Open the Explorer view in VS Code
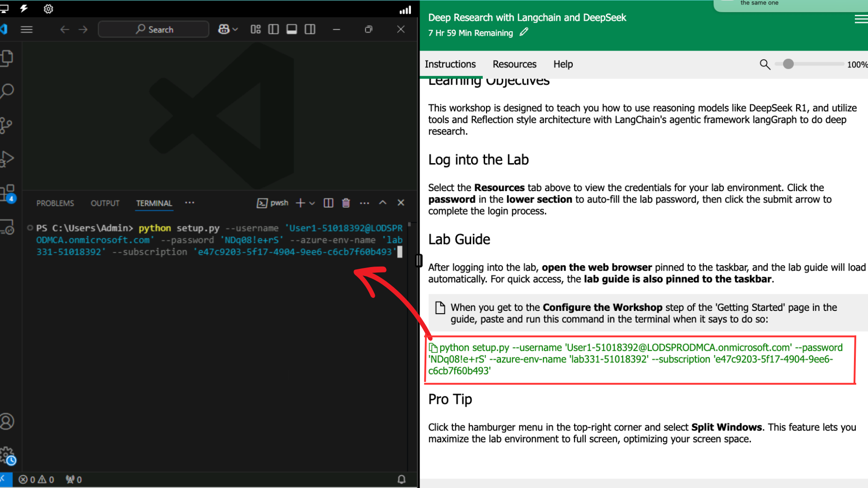868x488 pixels. click(7, 58)
